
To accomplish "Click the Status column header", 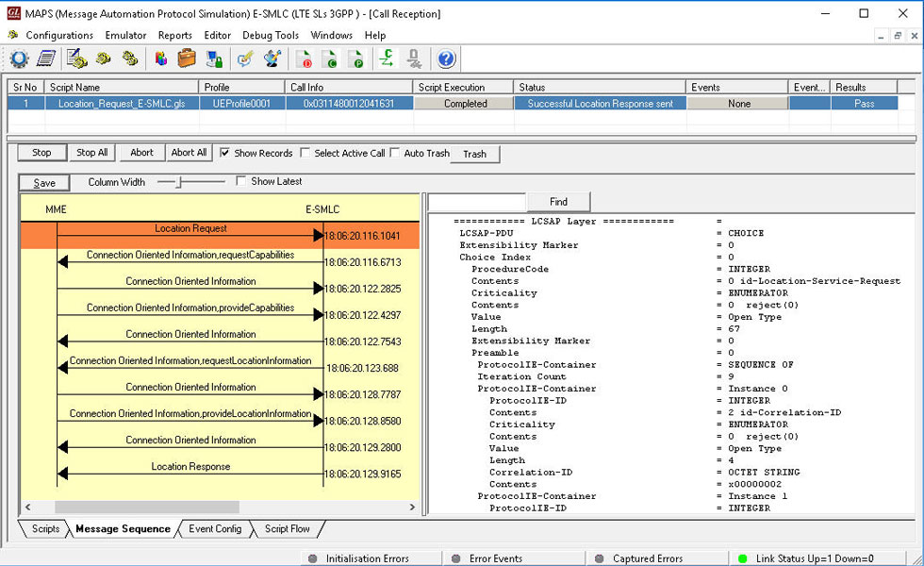I will (x=600, y=87).
